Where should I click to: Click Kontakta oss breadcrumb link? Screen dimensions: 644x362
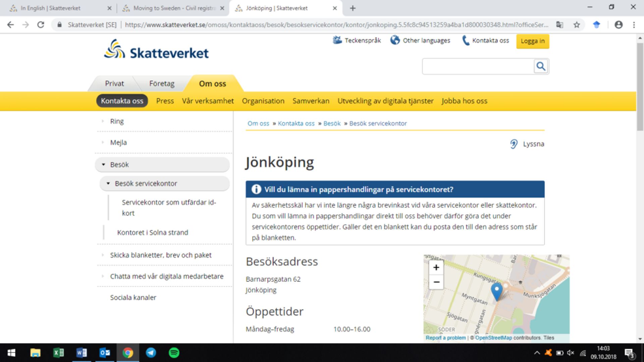296,123
